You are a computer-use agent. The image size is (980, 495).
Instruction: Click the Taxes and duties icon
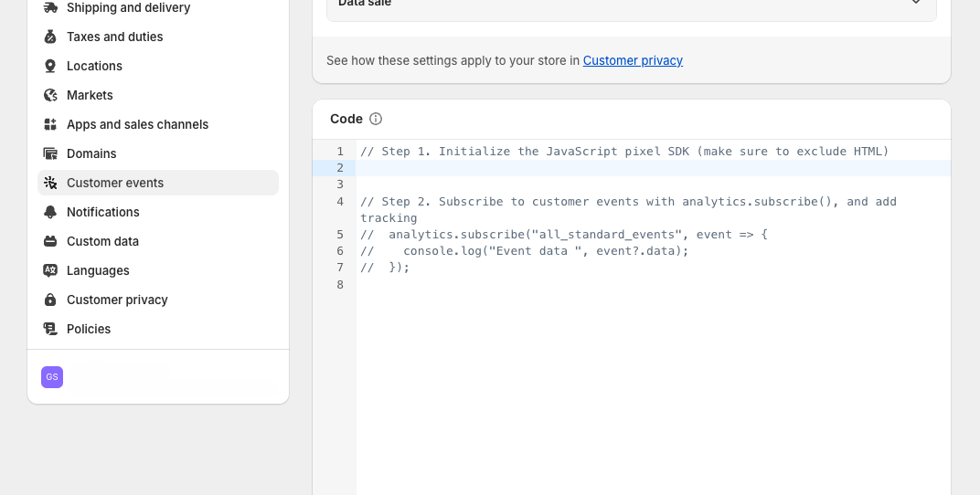[x=50, y=37]
